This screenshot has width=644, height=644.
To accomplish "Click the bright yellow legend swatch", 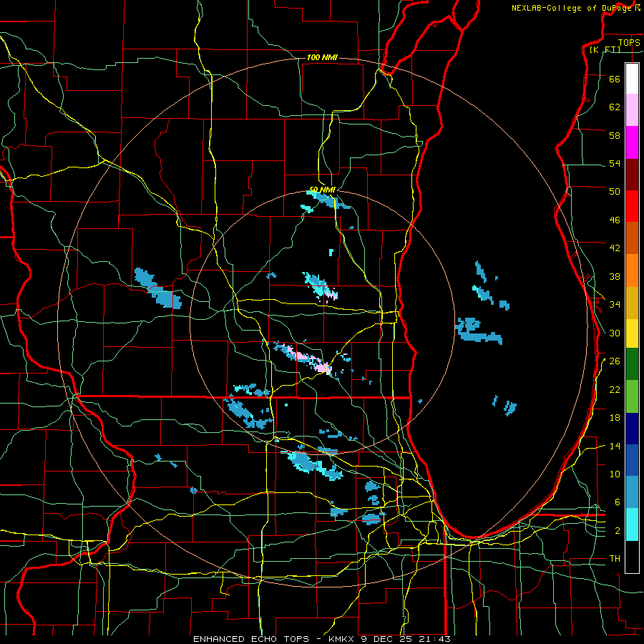I will pos(632,333).
